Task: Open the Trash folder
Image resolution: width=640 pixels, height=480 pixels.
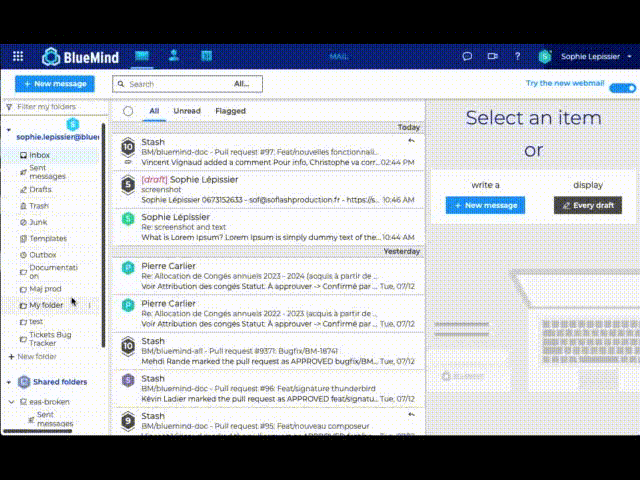Action: [x=39, y=206]
